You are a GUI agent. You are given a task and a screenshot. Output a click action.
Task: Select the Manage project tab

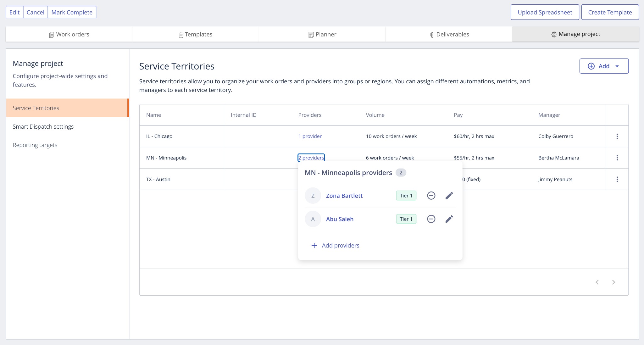(x=575, y=34)
